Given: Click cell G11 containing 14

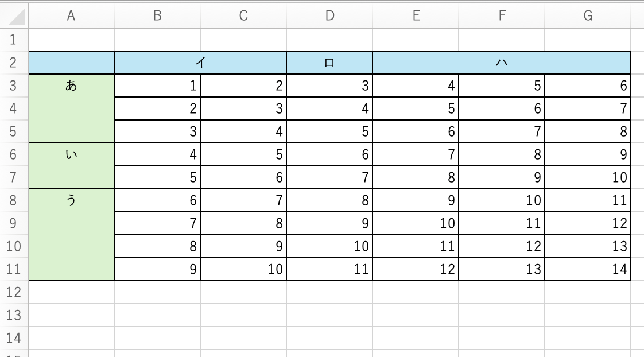Looking at the screenshot, I should tap(588, 269).
